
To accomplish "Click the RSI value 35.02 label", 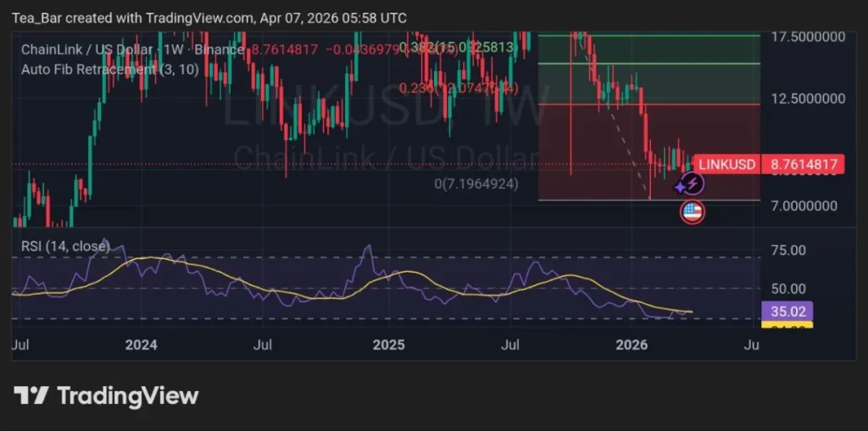I will [787, 311].
